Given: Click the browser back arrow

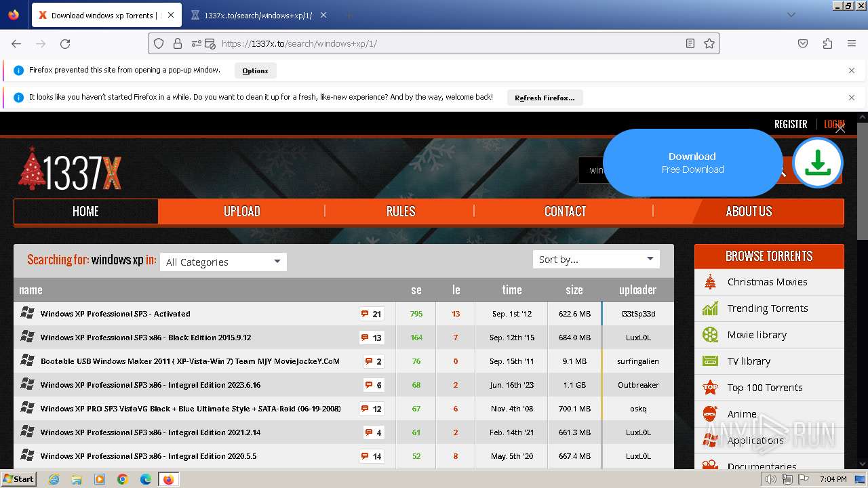Looking at the screenshot, I should pos(16,43).
